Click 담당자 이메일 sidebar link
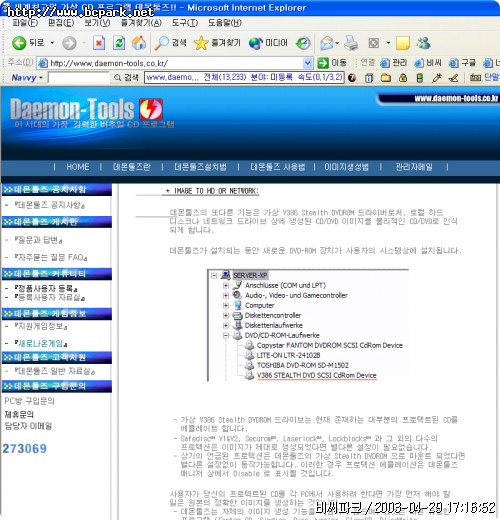500x520 pixels. point(28,426)
